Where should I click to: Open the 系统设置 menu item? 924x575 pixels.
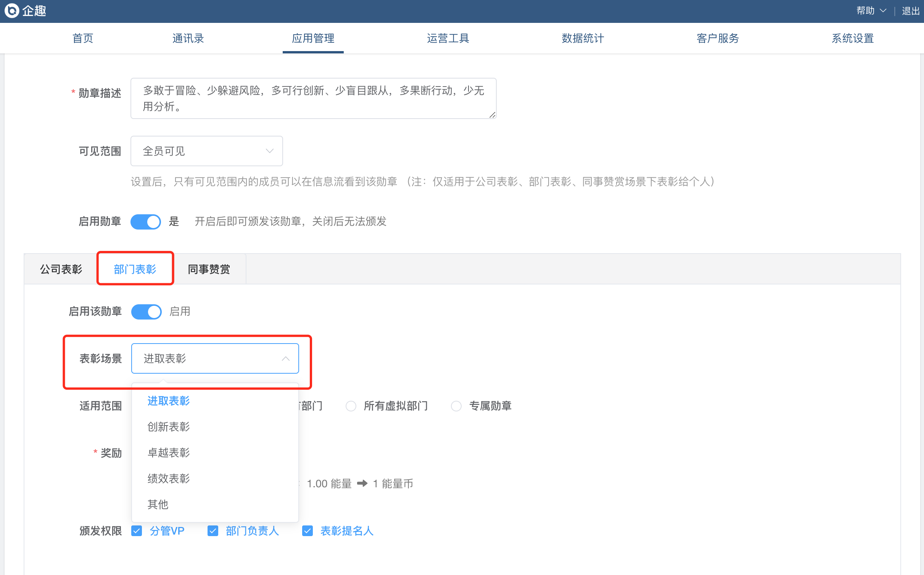(852, 38)
